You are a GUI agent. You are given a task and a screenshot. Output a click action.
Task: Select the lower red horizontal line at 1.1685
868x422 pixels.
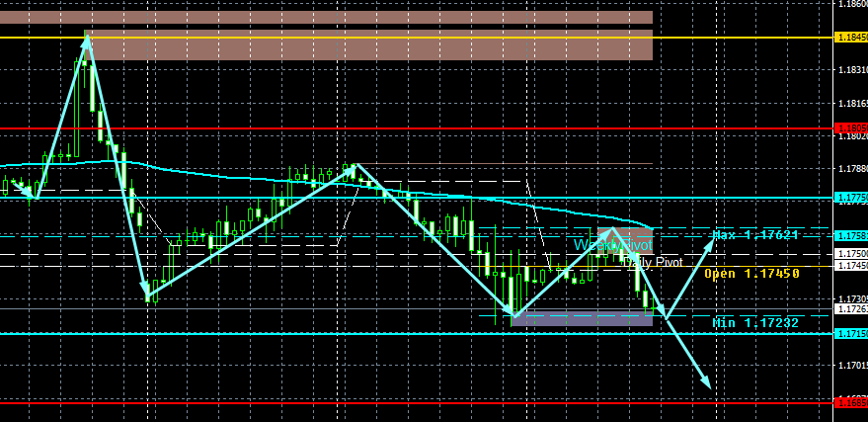(417, 403)
